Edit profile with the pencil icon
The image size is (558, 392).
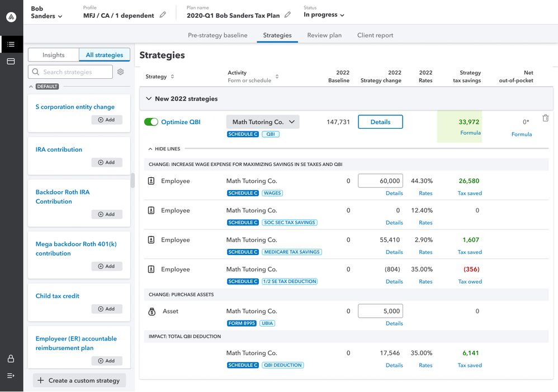coord(163,15)
